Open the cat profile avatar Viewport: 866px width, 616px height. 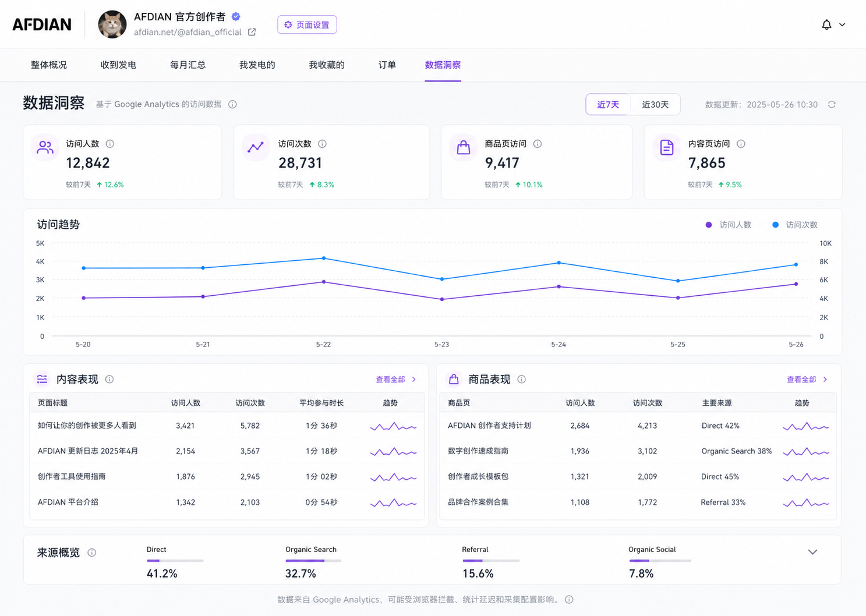[112, 24]
